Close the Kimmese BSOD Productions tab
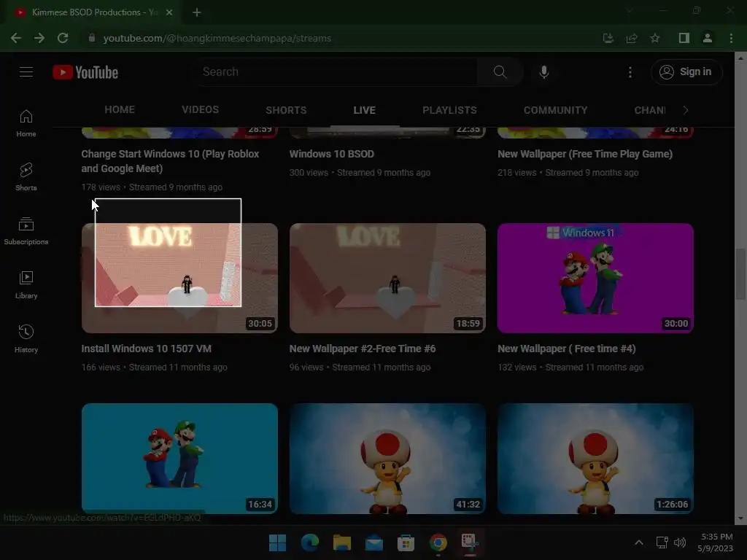The image size is (747, 560). click(x=169, y=12)
